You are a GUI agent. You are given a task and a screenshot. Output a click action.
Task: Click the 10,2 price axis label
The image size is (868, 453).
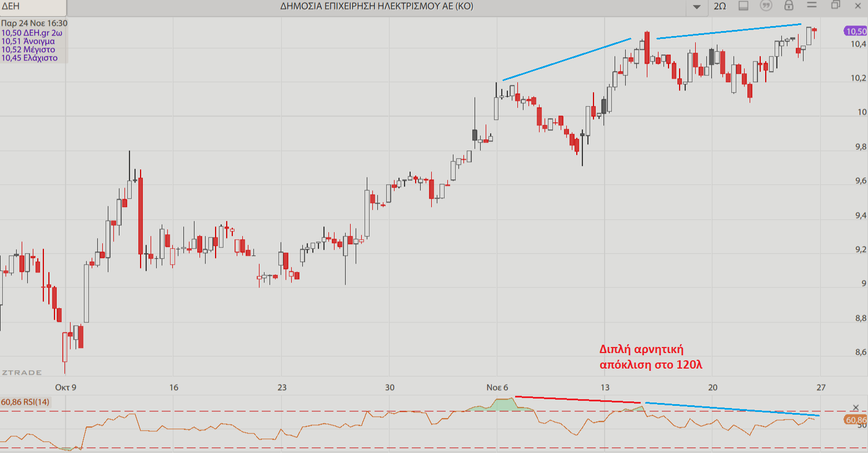[859, 78]
